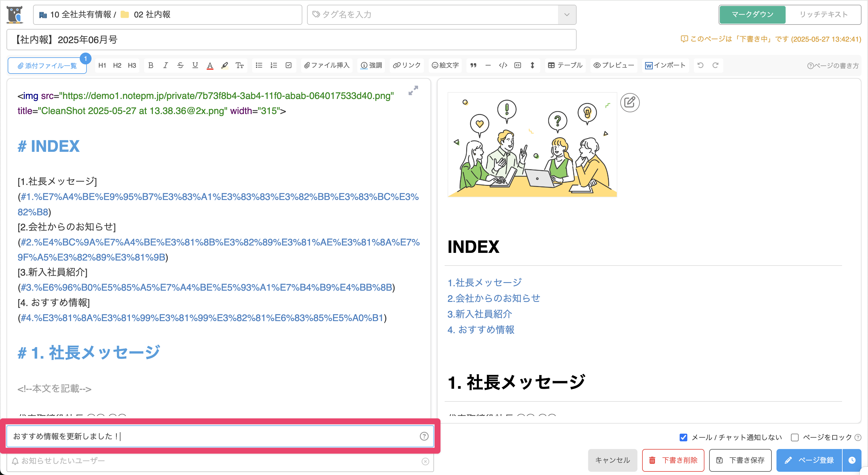
Task: Click the NotePM owl logo
Action: coord(15,14)
